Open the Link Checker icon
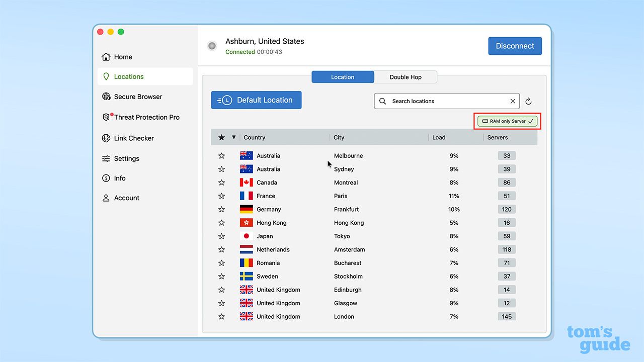Screen dimensions: 644x362 click(106, 138)
